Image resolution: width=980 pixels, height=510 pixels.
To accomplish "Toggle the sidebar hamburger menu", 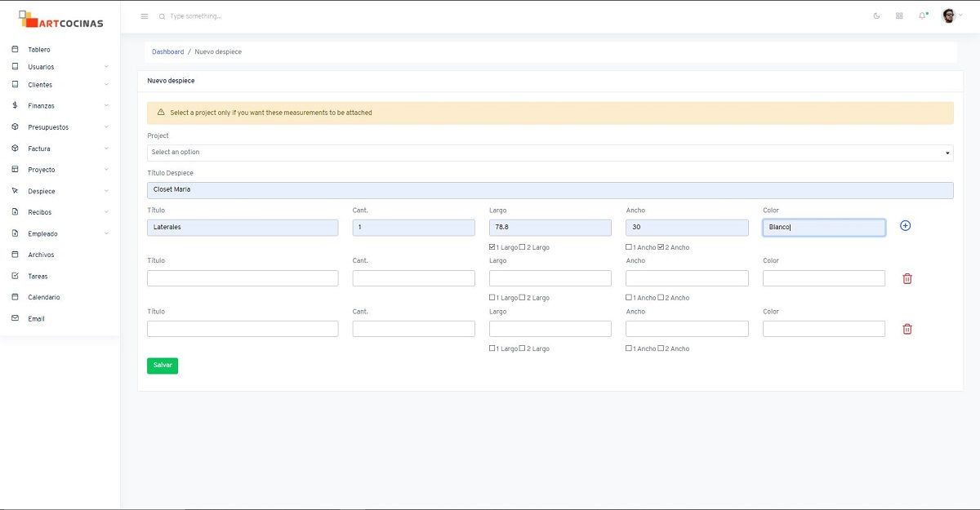I will point(145,16).
